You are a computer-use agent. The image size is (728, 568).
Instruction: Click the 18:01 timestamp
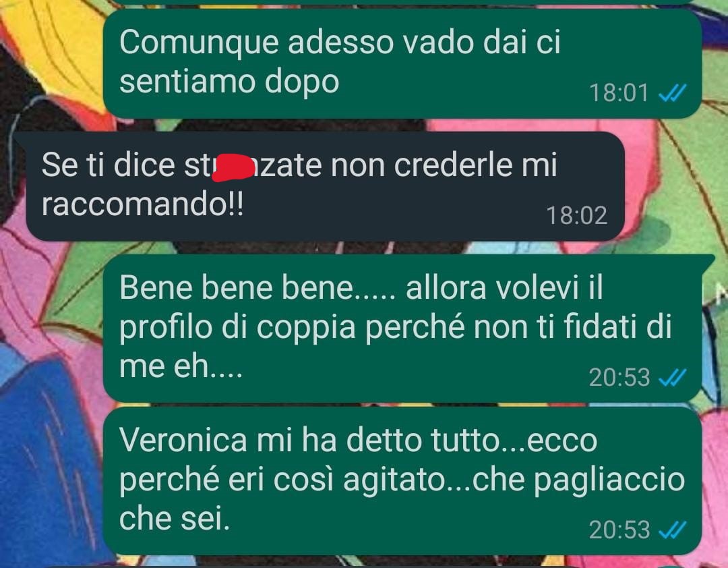(618, 93)
